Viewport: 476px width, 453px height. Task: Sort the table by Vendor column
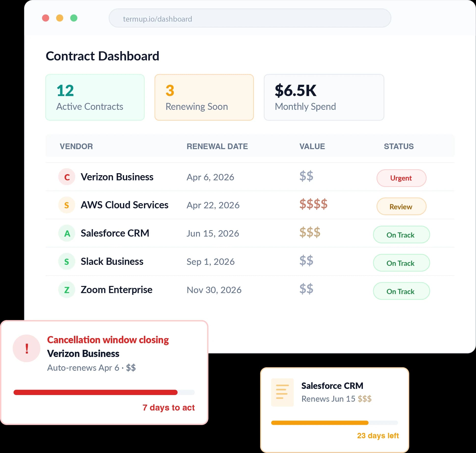[x=76, y=146]
